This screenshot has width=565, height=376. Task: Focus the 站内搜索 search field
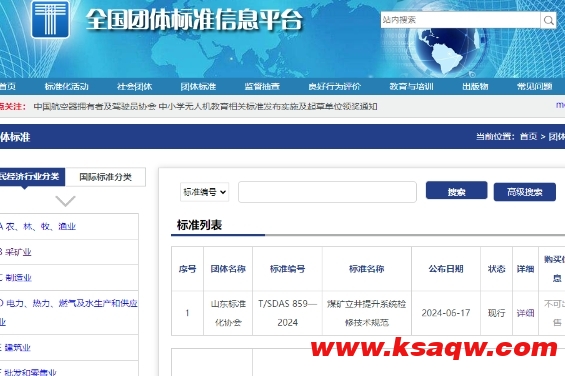461,20
